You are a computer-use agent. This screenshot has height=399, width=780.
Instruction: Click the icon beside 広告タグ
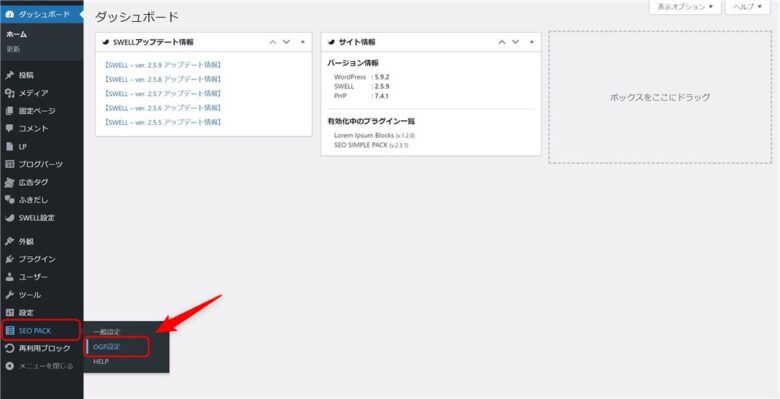click(9, 183)
